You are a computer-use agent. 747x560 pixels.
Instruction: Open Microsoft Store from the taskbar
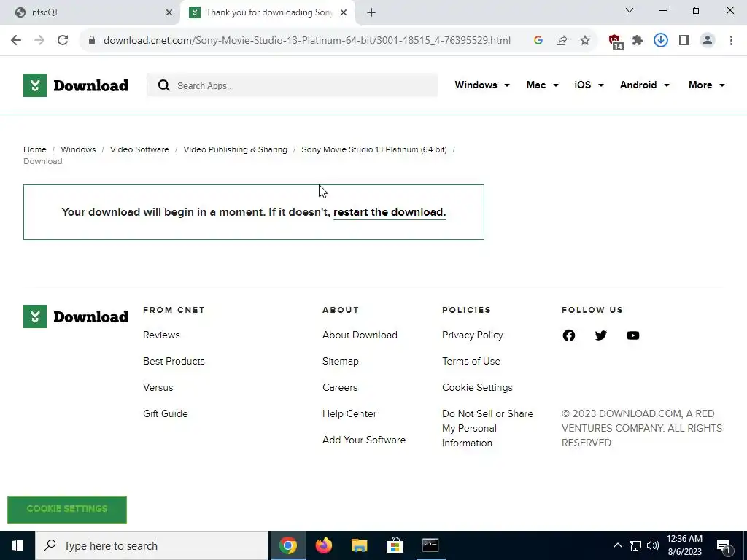tap(395, 545)
